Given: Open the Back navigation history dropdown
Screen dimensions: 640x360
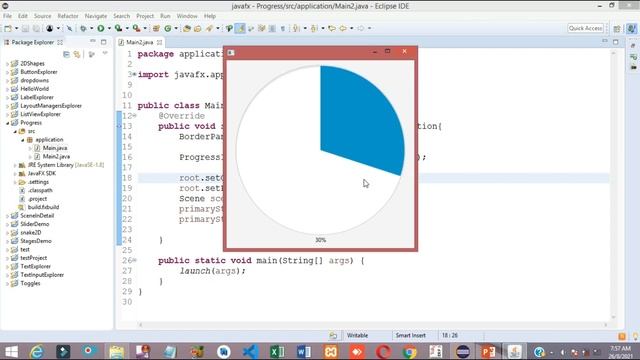Looking at the screenshot, I should click(351, 29).
